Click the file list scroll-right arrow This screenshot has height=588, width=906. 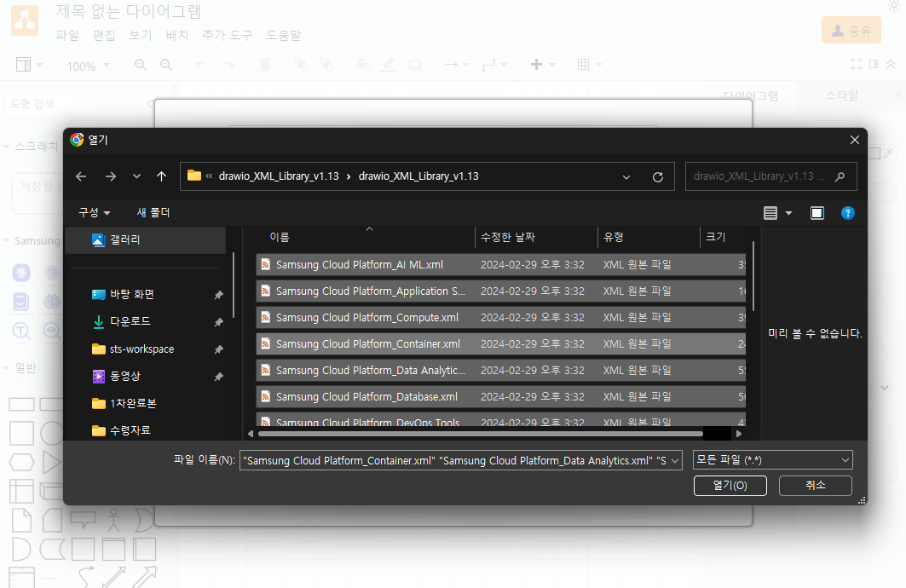click(738, 434)
